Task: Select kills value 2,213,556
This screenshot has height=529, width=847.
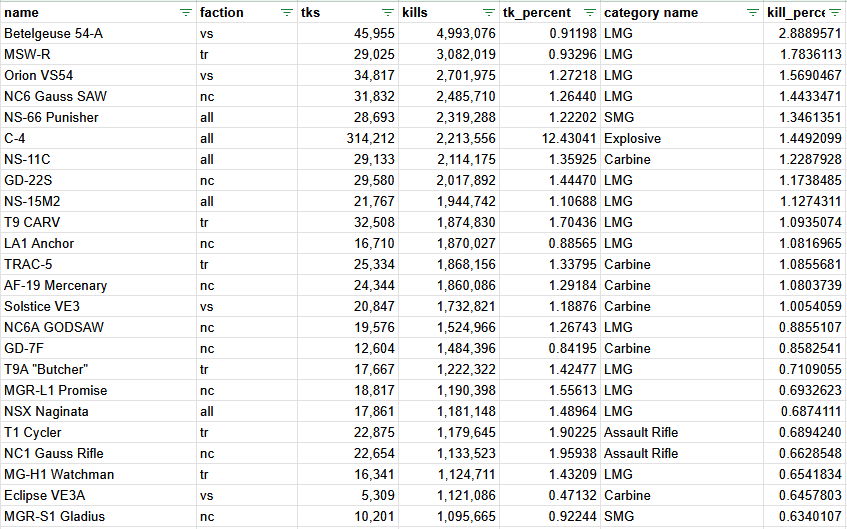Action: [449, 139]
